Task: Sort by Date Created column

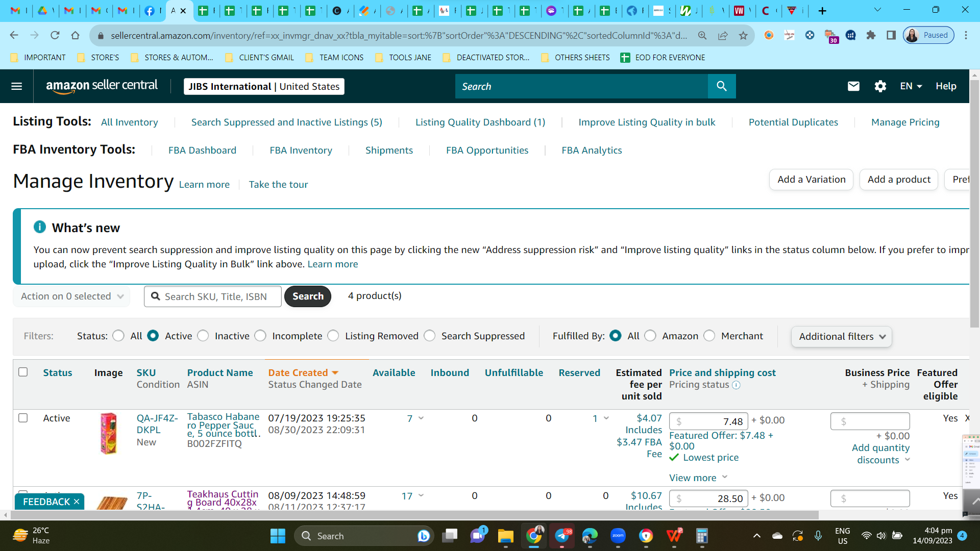Action: coord(303,373)
